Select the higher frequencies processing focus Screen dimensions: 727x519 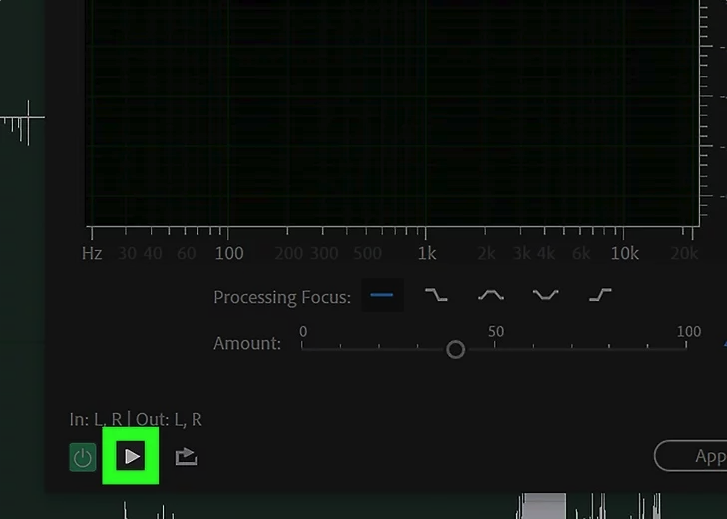[x=600, y=295]
